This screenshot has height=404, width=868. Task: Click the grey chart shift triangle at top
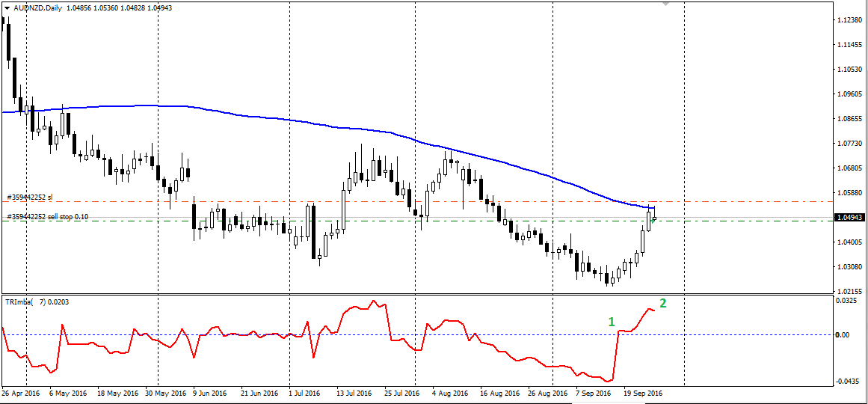point(665,3)
